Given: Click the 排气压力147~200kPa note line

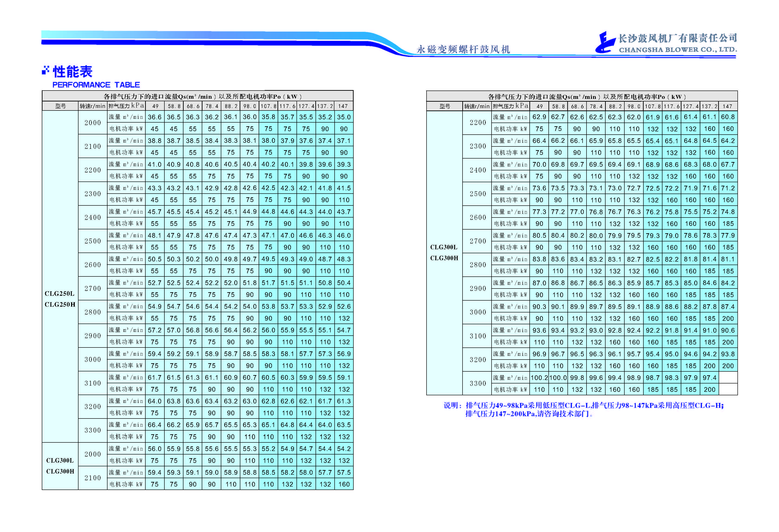Looking at the screenshot, I should tap(529, 414).
